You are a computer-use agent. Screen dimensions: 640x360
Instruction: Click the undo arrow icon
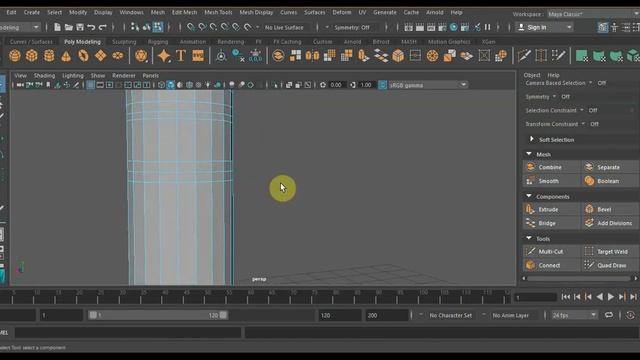click(91, 27)
